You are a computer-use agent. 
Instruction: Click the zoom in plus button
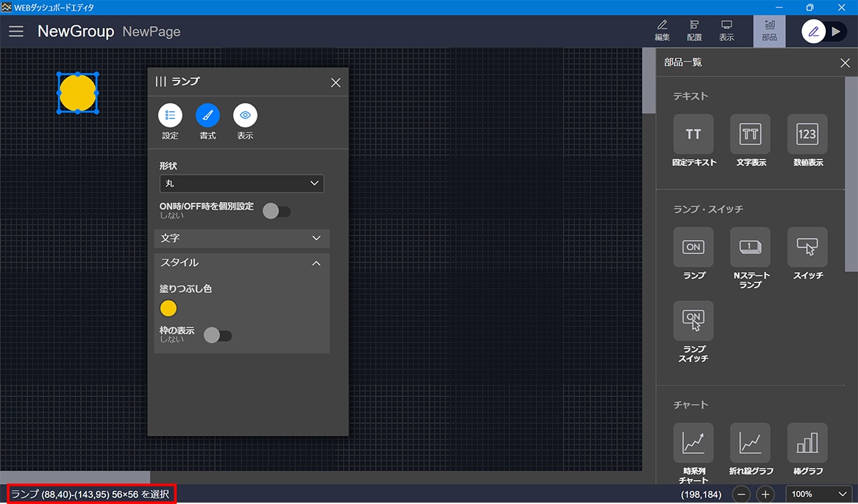pyautogui.click(x=765, y=495)
